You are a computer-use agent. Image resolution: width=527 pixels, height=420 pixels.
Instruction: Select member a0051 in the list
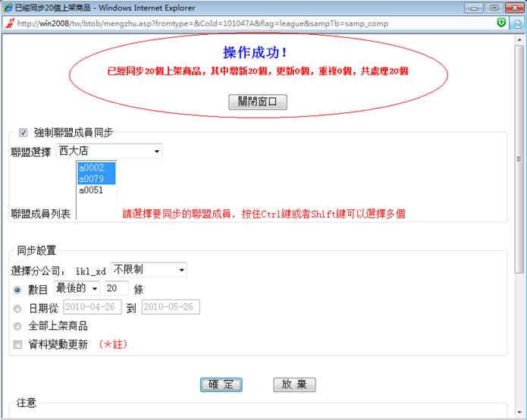(91, 190)
